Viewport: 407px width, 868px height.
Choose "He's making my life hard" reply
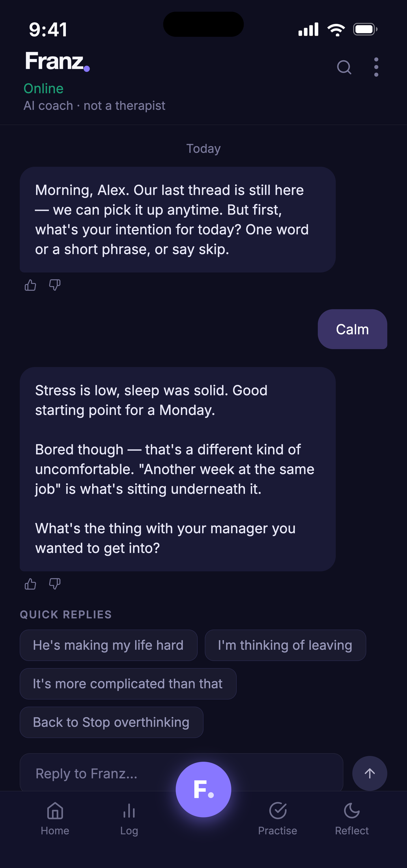(x=109, y=645)
